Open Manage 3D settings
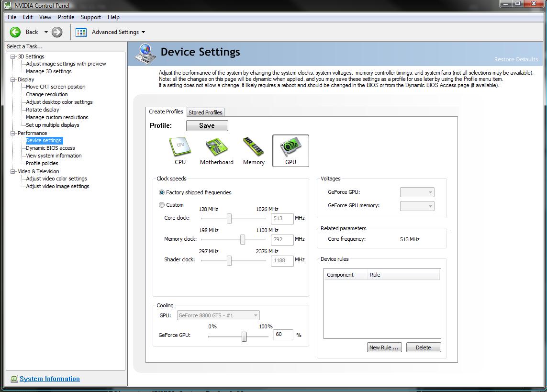 49,71
